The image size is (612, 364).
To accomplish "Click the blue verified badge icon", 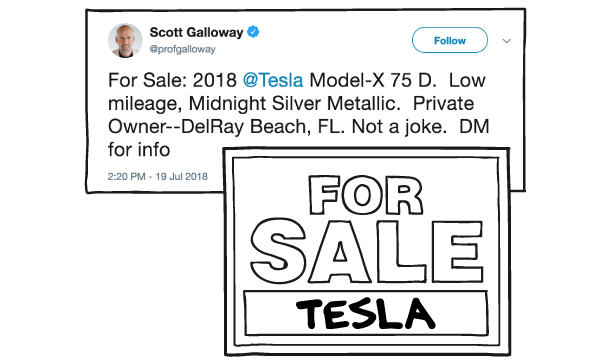I will point(253,32).
